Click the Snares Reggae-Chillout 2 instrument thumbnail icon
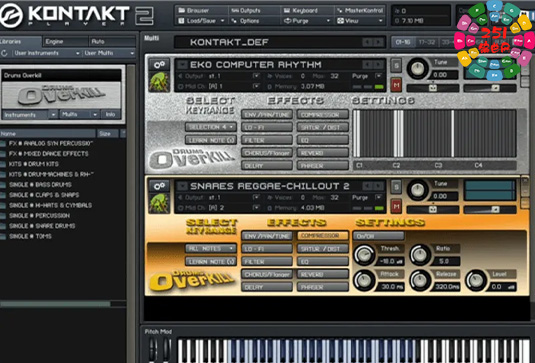 pyautogui.click(x=159, y=203)
